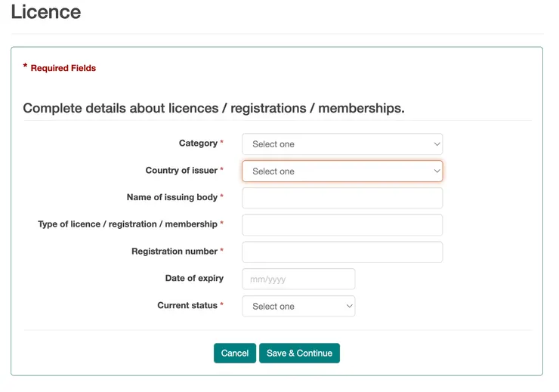This screenshot has height=392, width=559.
Task: Click the Registration number input box
Action: tap(341, 252)
